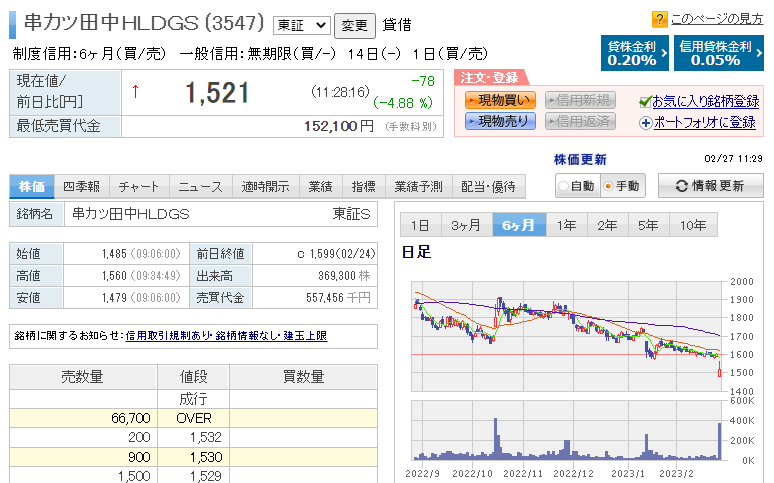Image resolution: width=774 pixels, height=483 pixels.
Task: Select the 2年 chart period
Action: (x=607, y=225)
